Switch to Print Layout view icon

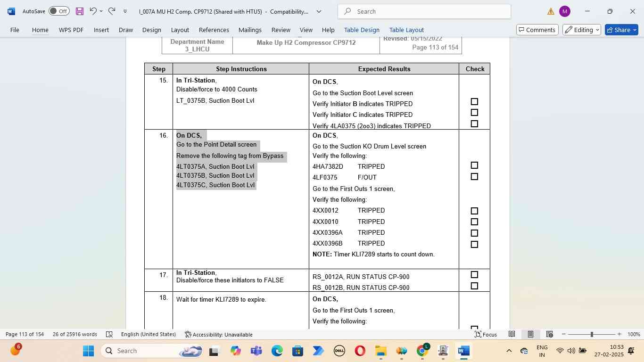(x=530, y=334)
